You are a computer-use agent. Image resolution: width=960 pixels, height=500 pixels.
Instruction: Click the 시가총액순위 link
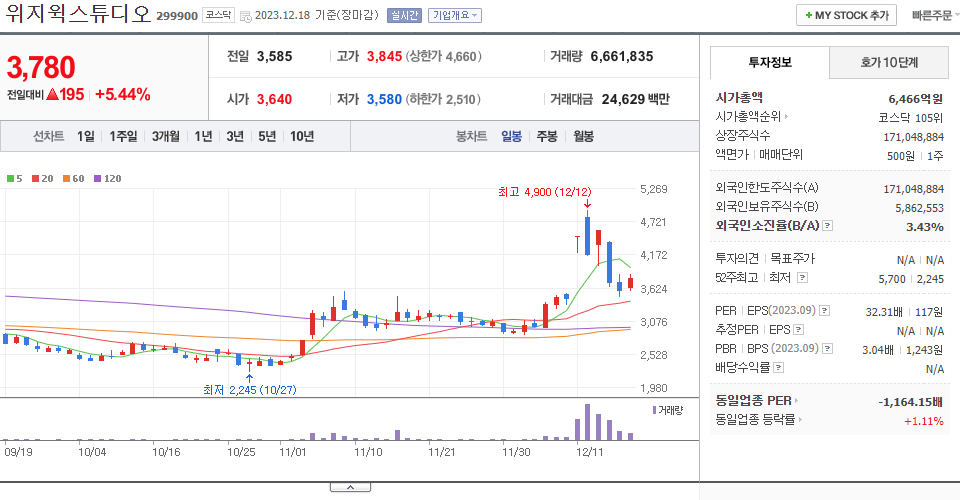[749, 116]
